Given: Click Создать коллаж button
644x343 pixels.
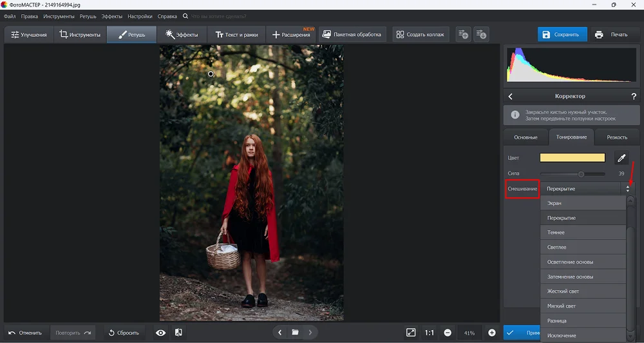Looking at the screenshot, I should (421, 35).
